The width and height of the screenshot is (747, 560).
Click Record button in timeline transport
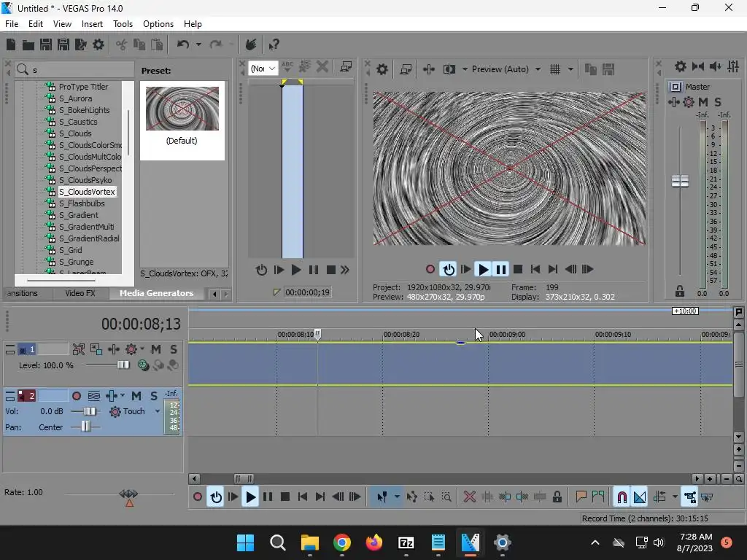coord(197,497)
